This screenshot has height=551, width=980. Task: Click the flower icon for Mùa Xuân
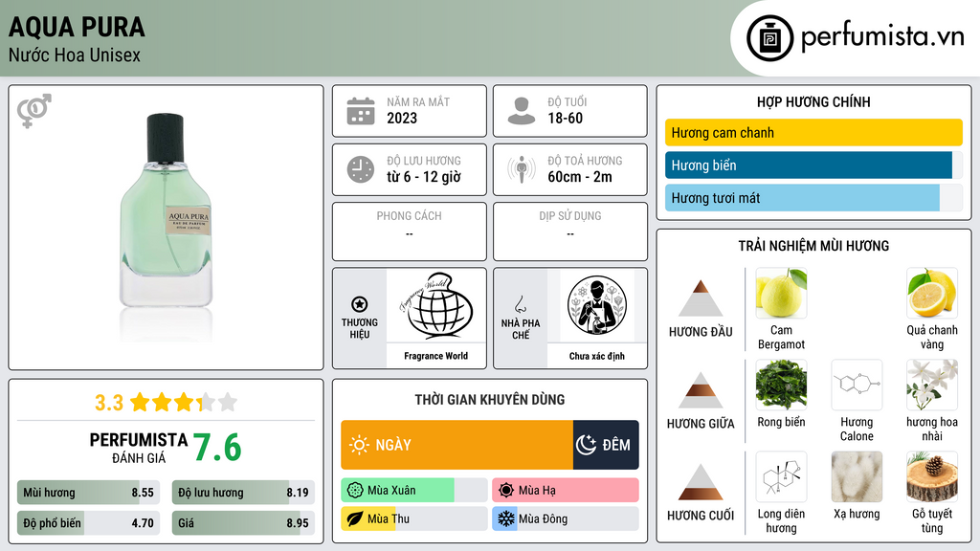(x=355, y=491)
